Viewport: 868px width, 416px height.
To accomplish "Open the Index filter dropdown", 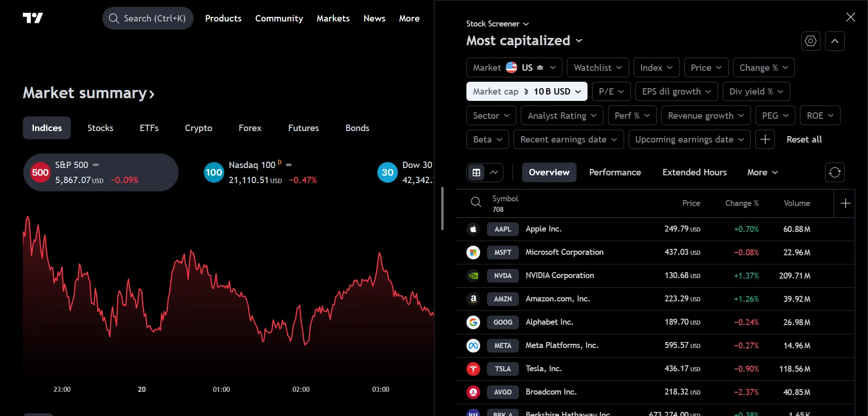I will (656, 68).
